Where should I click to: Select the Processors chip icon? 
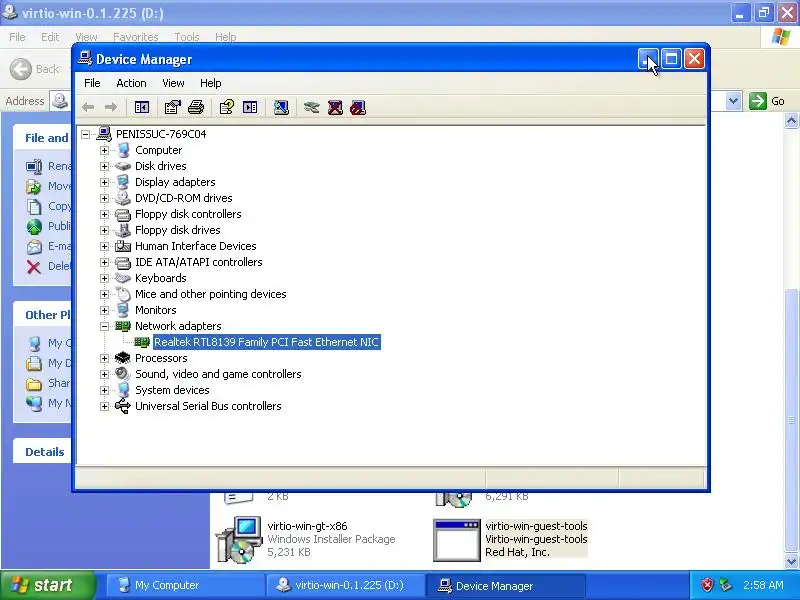tap(123, 358)
